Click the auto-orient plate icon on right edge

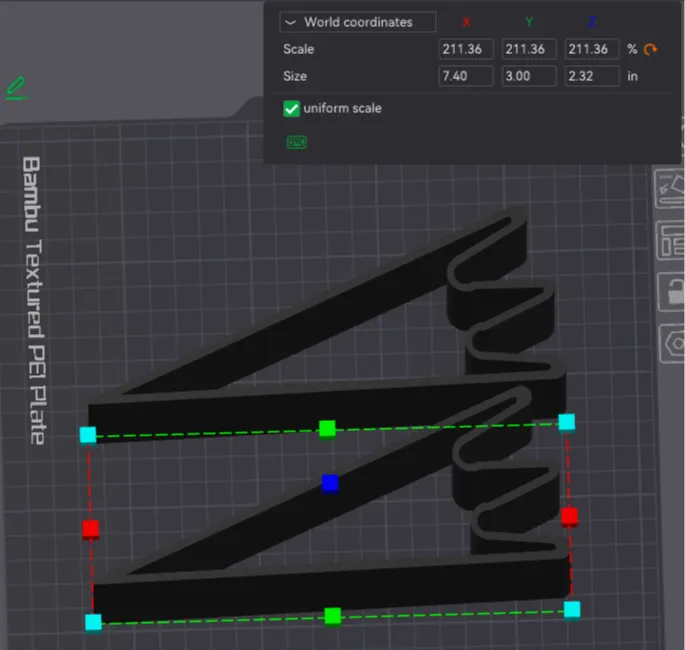pyautogui.click(x=670, y=190)
